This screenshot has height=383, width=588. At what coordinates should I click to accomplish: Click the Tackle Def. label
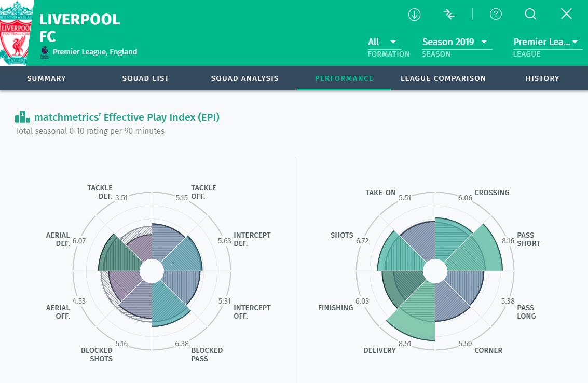coord(100,192)
